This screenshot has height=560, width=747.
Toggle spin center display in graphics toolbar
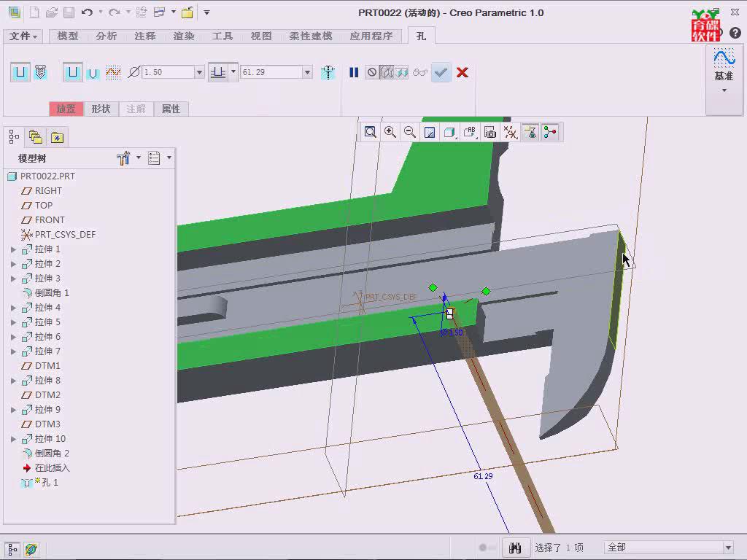(x=550, y=132)
